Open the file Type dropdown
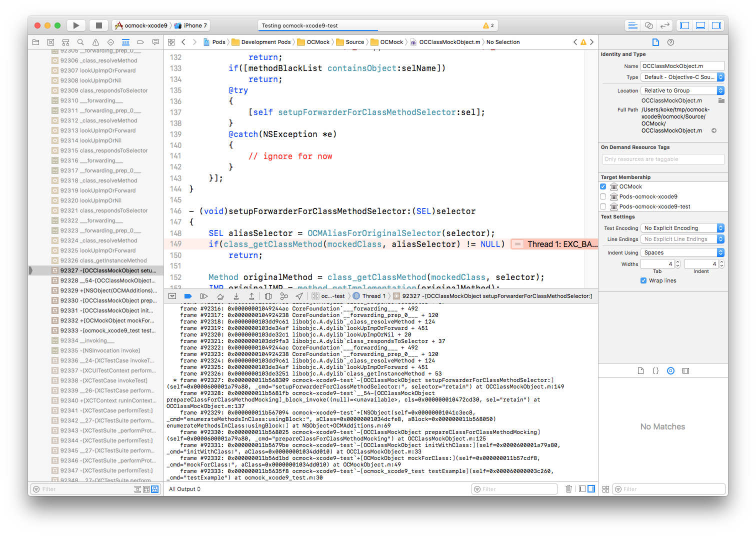This screenshot has height=536, width=756. click(682, 77)
